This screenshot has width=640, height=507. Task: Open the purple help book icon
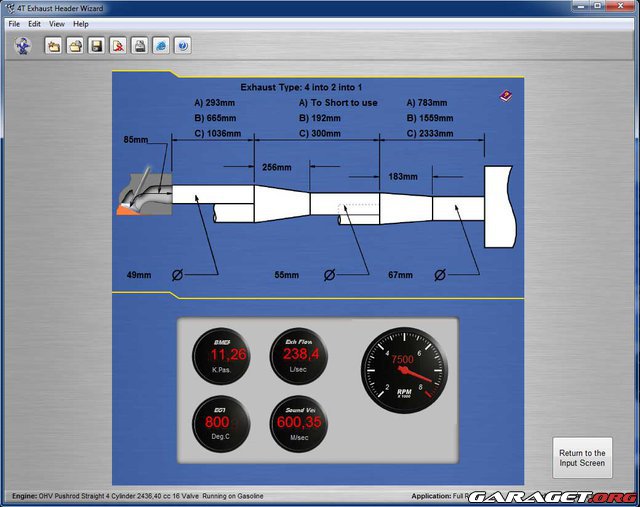pos(505,96)
